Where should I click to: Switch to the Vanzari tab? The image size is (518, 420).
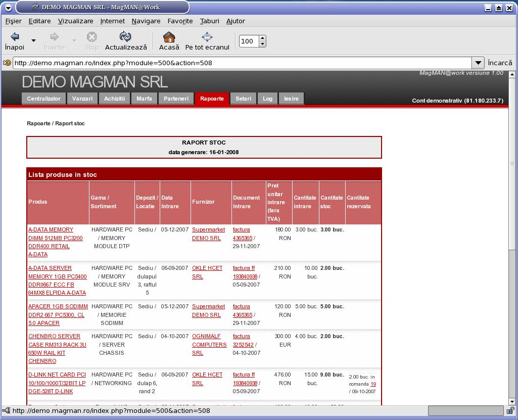pos(82,99)
